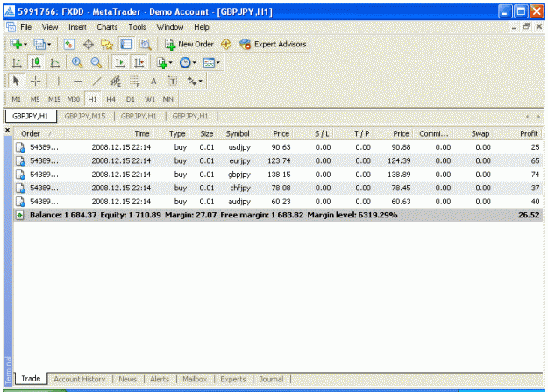548x392 pixels.
Task: Zoom in on the chart
Action: point(77,62)
